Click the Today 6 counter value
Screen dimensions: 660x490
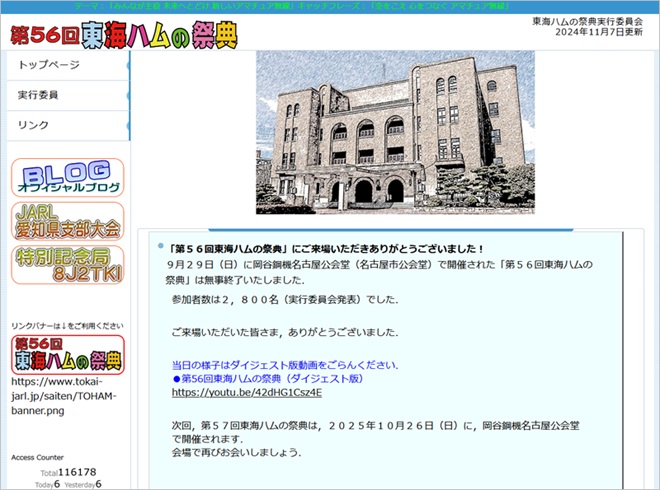coord(48,484)
